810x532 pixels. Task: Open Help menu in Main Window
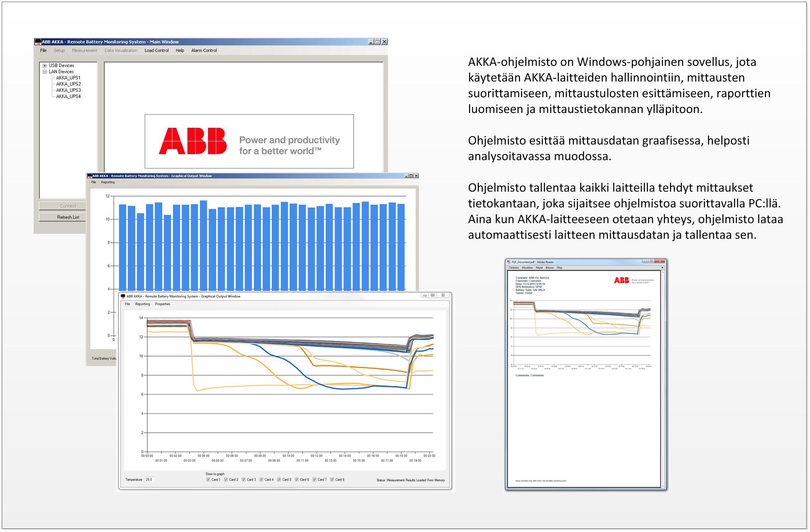tap(180, 50)
